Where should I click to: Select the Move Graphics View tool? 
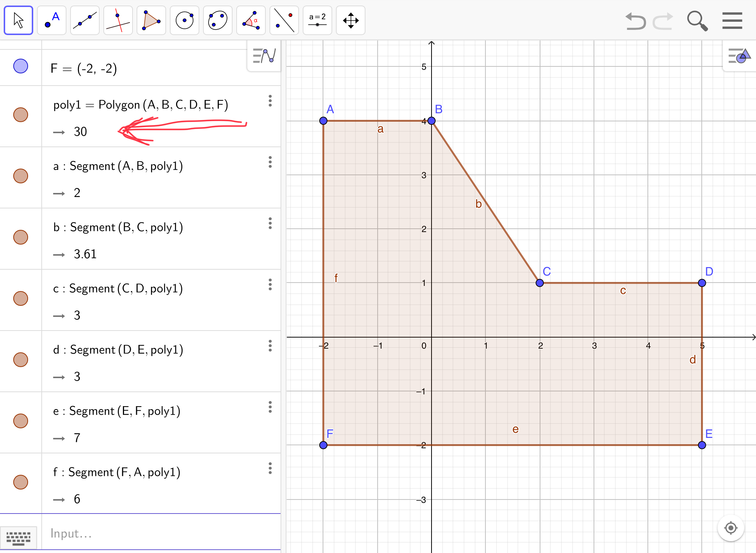click(x=351, y=20)
